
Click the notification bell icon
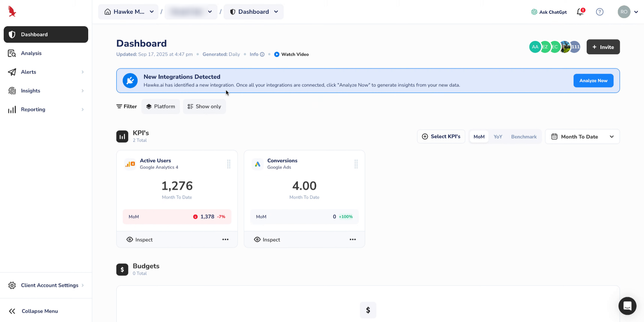pos(580,12)
